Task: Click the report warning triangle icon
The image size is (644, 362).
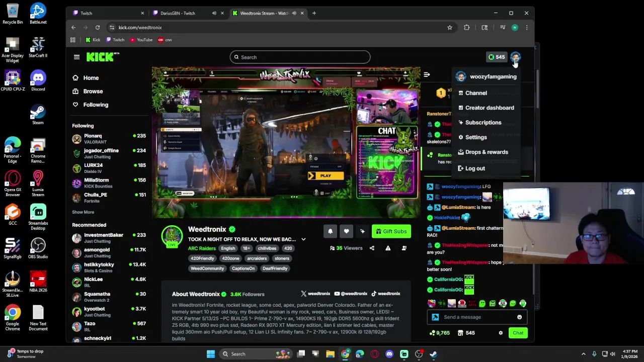Action: pos(388,248)
